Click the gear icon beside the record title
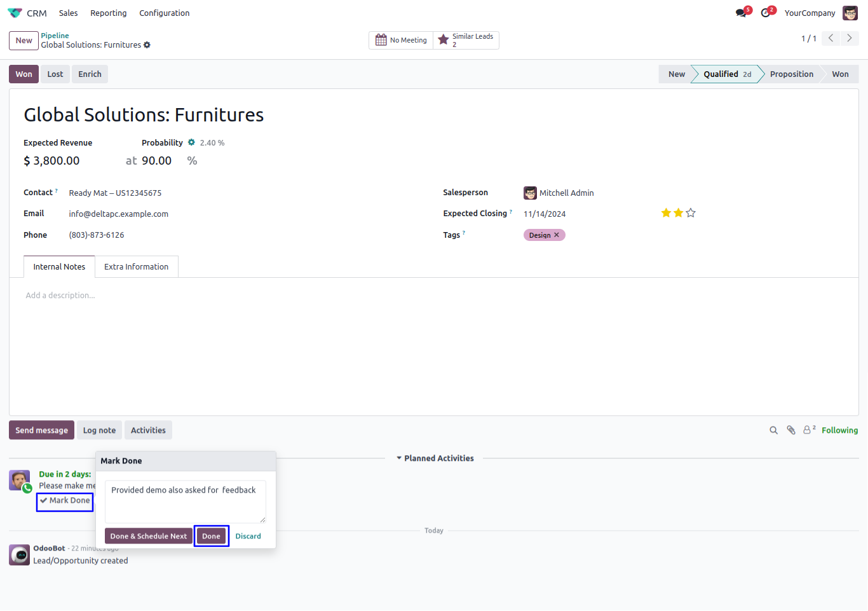 point(147,45)
